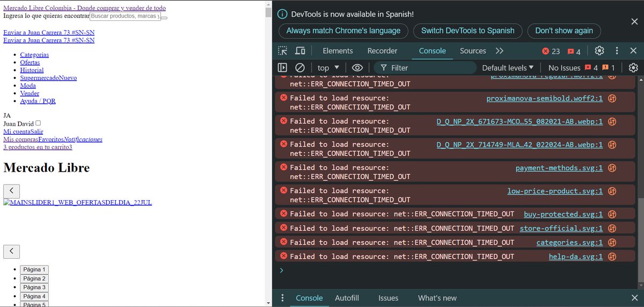The image size is (644, 307).
Task: Open the Autofill drawer tab
Action: (347, 298)
